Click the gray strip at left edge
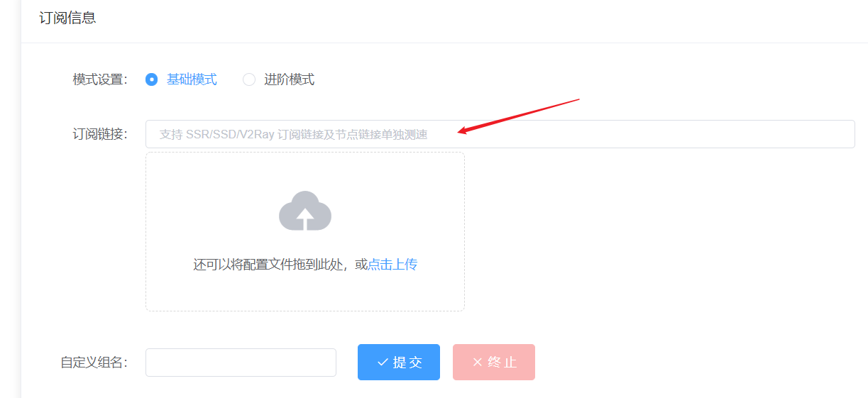The width and height of the screenshot is (868, 398). click(10, 199)
